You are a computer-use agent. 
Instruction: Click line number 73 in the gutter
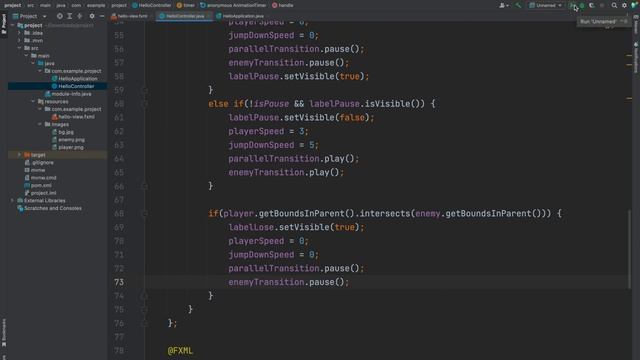tap(119, 282)
